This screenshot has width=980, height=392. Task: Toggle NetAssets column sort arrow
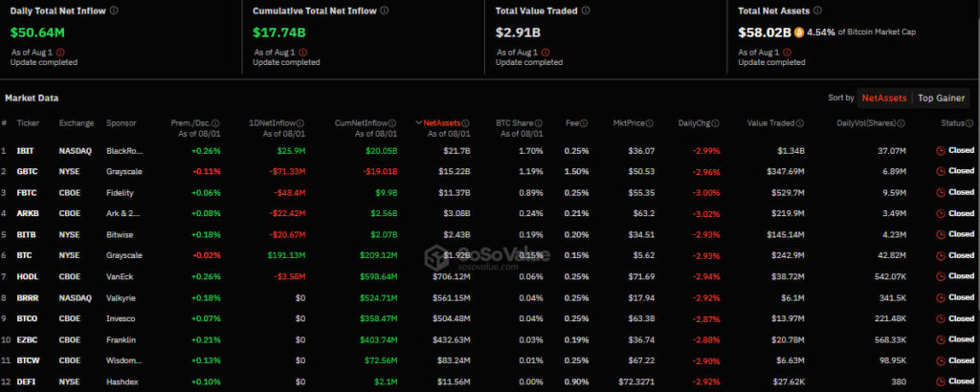(x=419, y=123)
